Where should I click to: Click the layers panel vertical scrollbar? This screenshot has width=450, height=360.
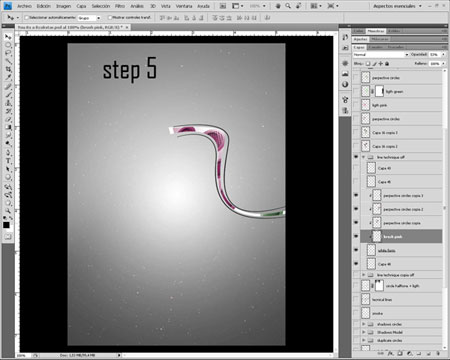pyautogui.click(x=444, y=208)
